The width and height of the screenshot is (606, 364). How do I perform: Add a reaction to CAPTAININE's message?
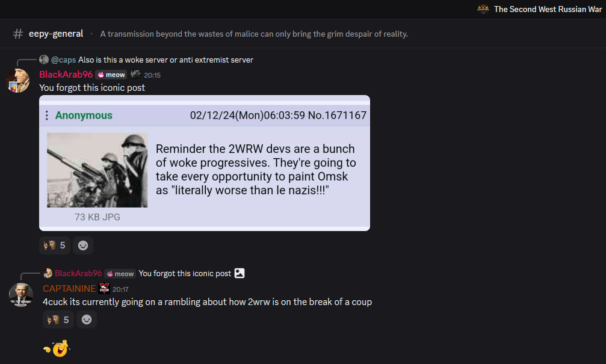pos(87,319)
